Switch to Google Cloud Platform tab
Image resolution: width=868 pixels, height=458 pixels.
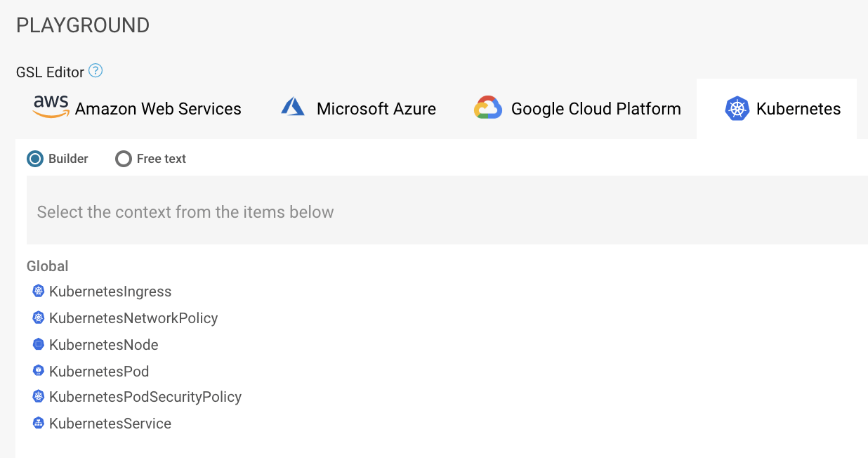[x=577, y=109]
